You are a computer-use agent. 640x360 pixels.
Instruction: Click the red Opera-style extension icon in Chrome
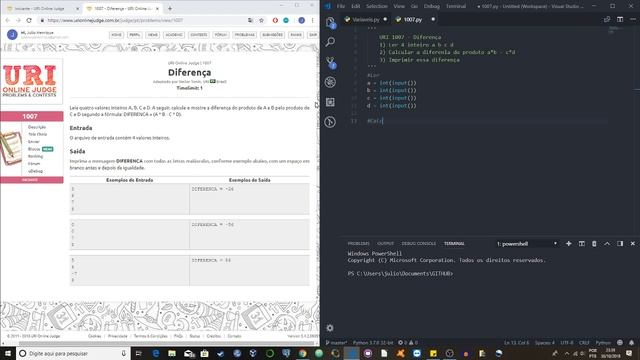275,20
